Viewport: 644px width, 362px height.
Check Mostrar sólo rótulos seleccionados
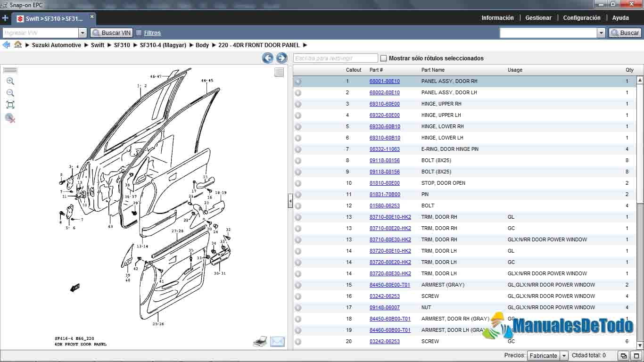383,58
